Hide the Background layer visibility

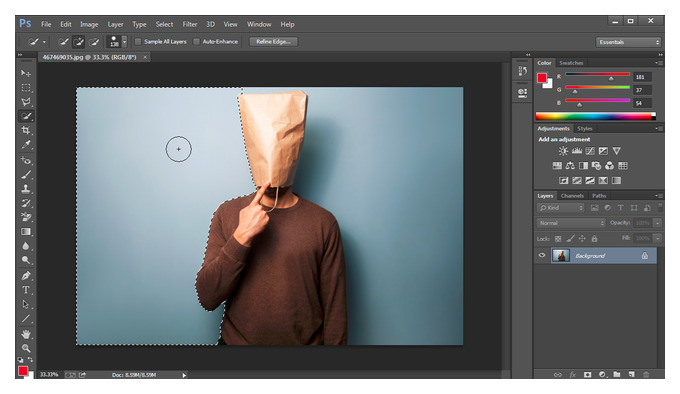tap(542, 255)
